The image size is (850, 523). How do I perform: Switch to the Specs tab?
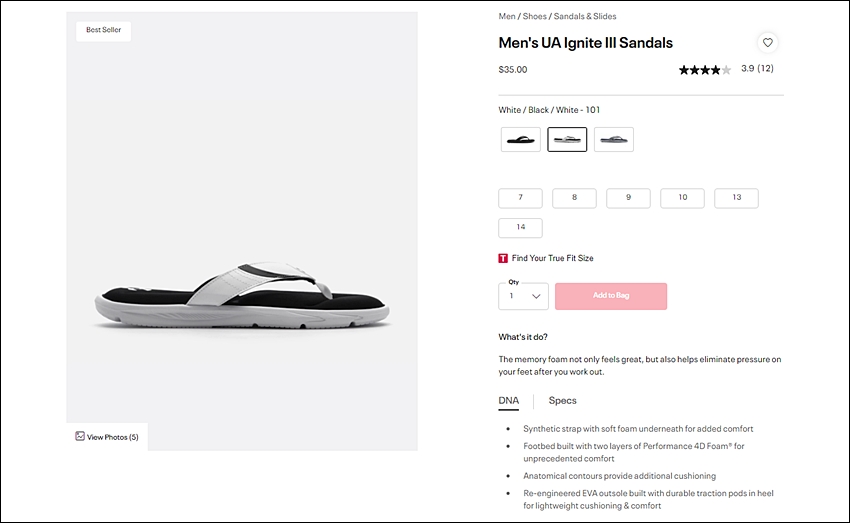562,401
